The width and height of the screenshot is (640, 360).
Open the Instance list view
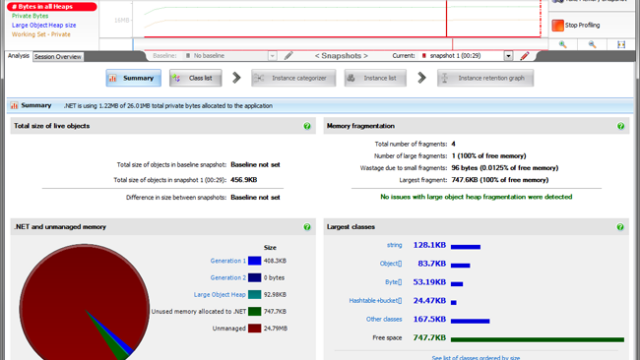pos(375,78)
